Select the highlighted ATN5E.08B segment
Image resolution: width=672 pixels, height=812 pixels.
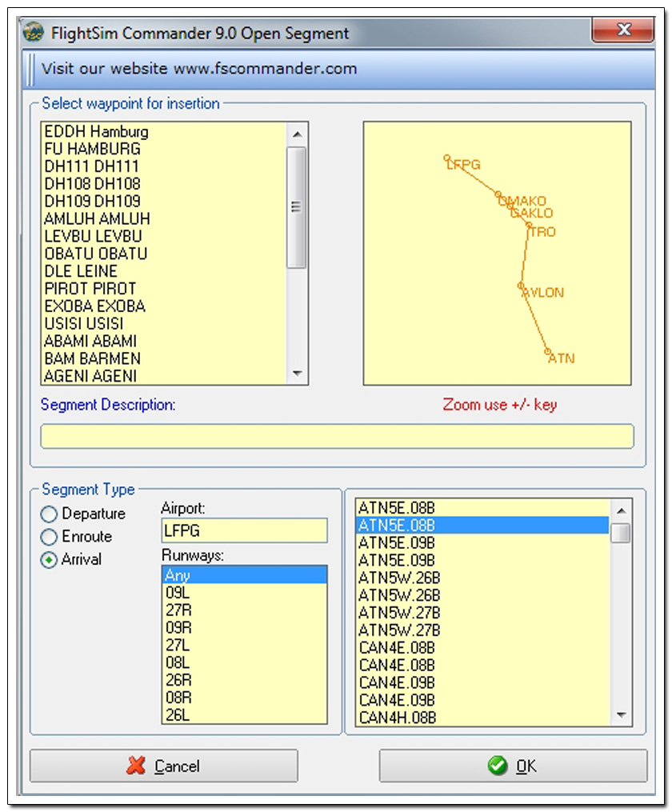(x=482, y=526)
